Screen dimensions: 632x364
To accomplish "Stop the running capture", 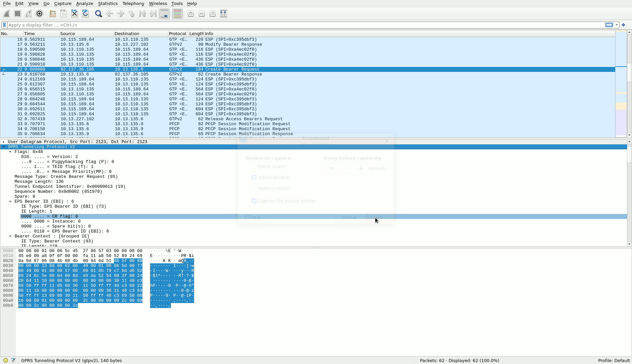I will click(x=17, y=14).
